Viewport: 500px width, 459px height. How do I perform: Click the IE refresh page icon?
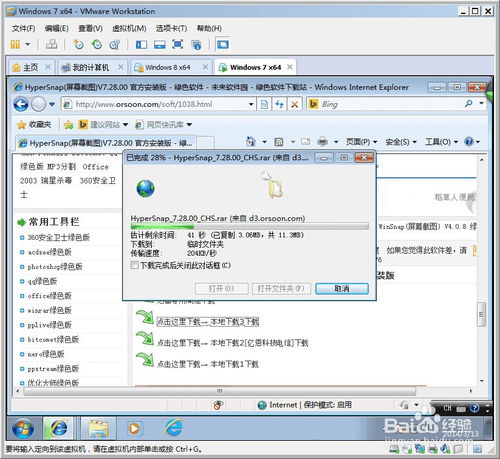coord(279,104)
